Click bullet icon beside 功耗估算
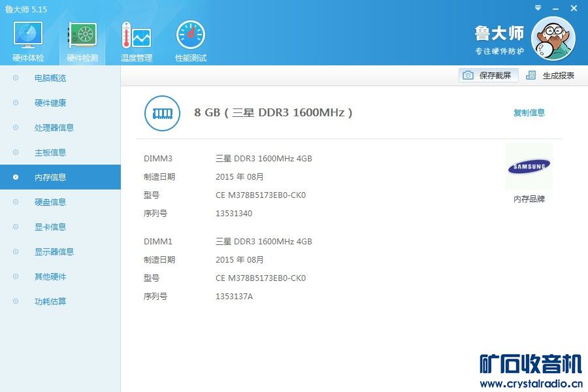The image size is (588, 392). click(x=16, y=301)
